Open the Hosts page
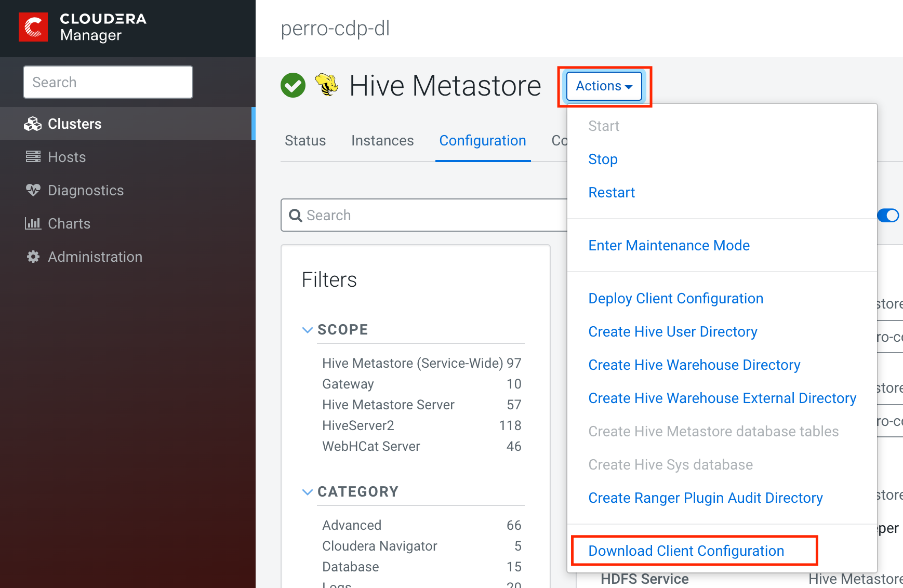 [67, 157]
